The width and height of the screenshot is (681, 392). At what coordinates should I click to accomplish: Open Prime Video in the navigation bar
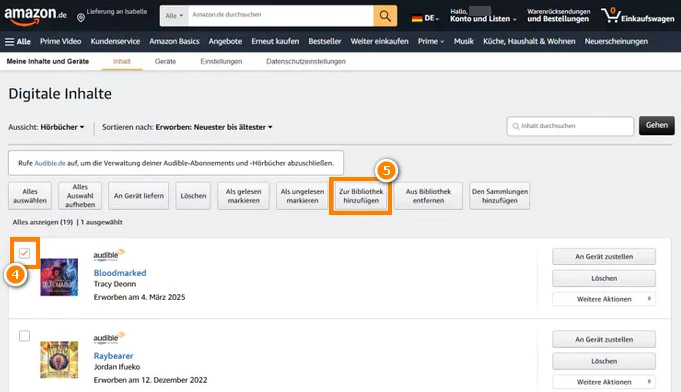point(60,41)
